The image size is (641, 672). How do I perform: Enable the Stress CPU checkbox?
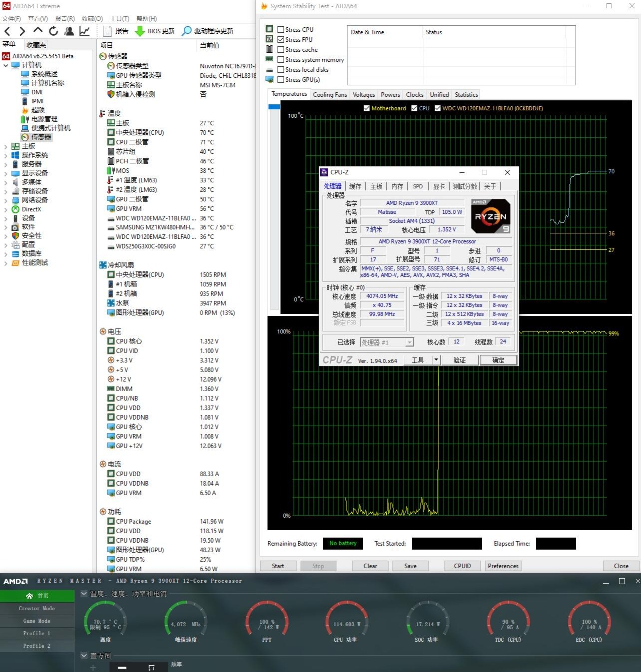281,30
